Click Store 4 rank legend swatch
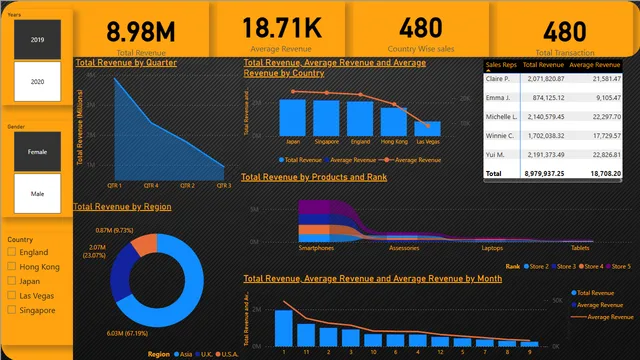This screenshot has height=360, width=640. point(581,266)
